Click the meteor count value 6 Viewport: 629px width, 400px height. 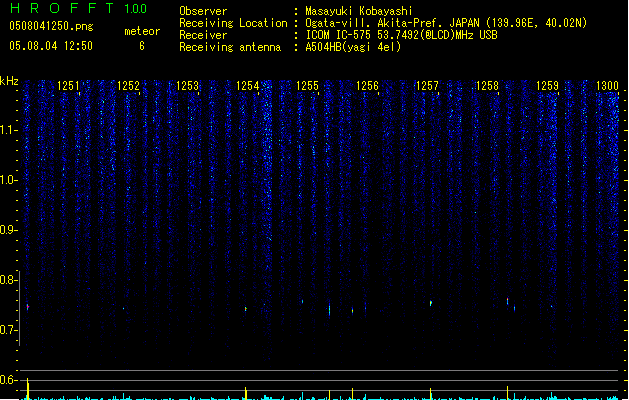[x=142, y=46]
